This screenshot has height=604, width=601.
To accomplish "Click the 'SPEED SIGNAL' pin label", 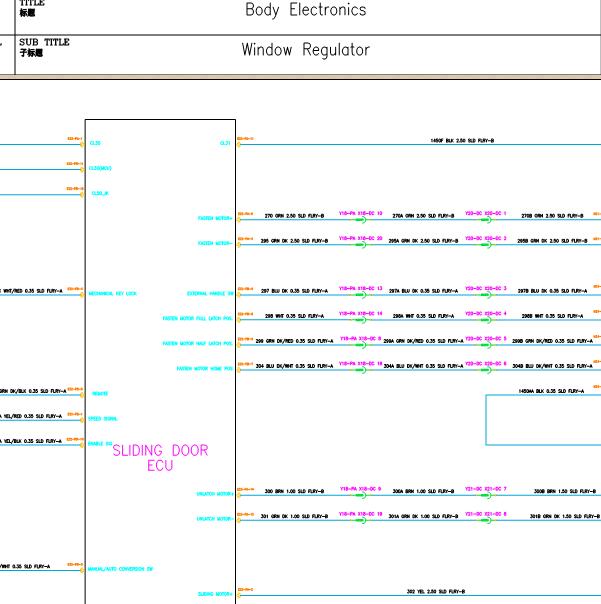I will (x=103, y=419).
